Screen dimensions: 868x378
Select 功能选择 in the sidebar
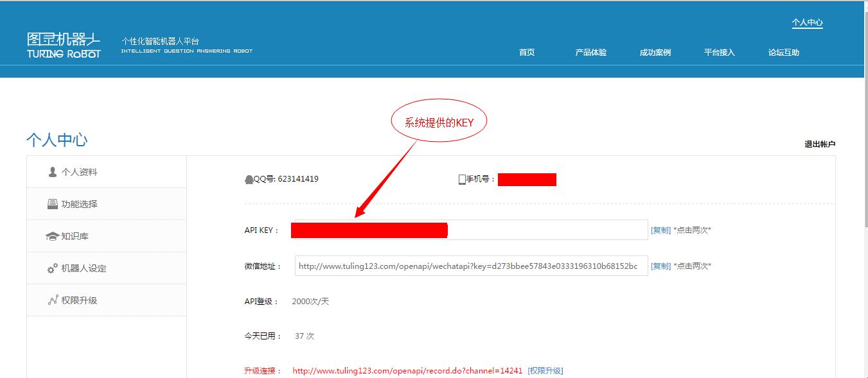[107, 204]
